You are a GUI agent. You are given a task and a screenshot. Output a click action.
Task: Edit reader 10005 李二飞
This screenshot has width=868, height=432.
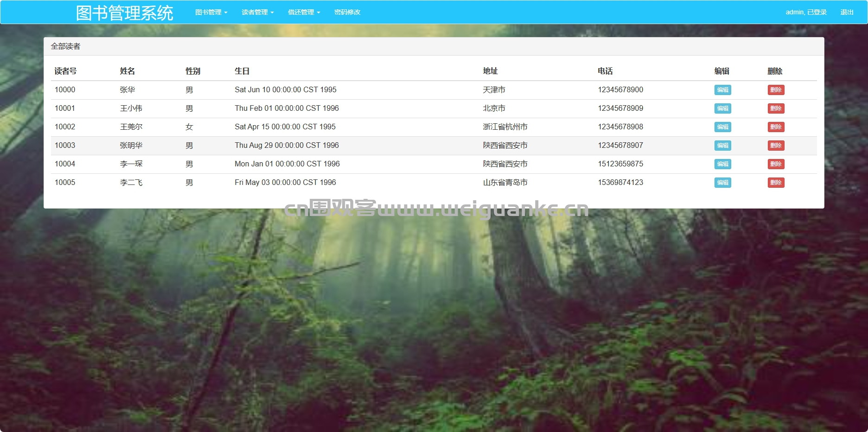pos(723,183)
